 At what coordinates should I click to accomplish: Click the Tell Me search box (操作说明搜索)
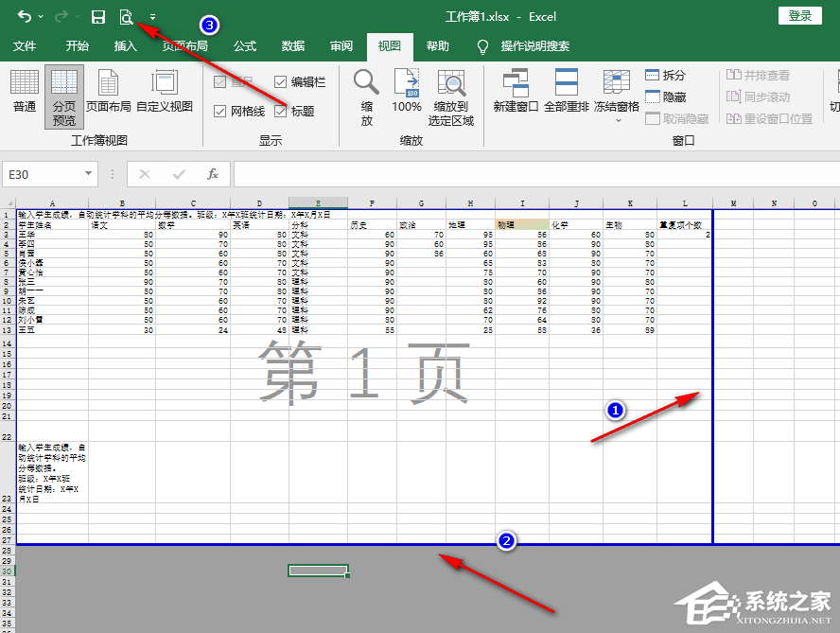coord(534,46)
